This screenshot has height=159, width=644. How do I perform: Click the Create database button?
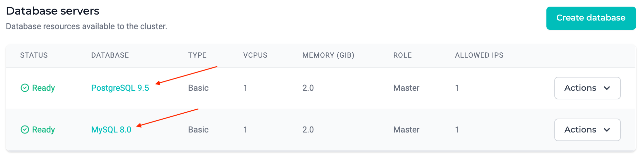[x=591, y=18]
